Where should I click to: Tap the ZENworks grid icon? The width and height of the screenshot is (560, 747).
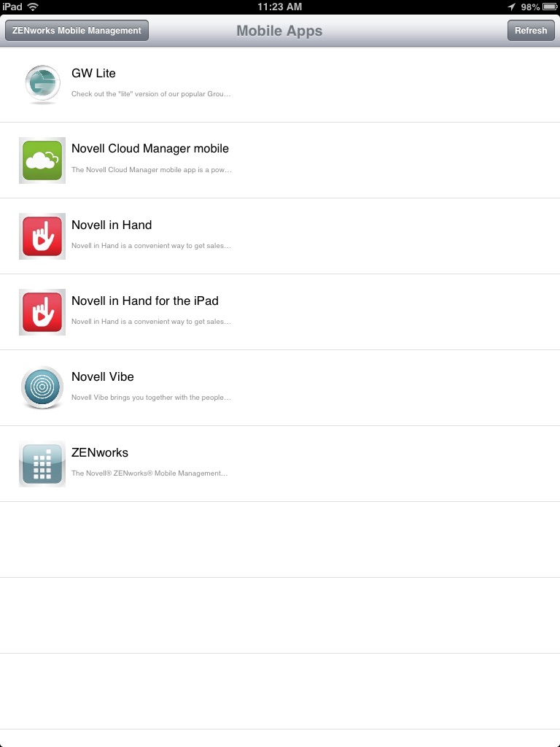click(x=42, y=463)
